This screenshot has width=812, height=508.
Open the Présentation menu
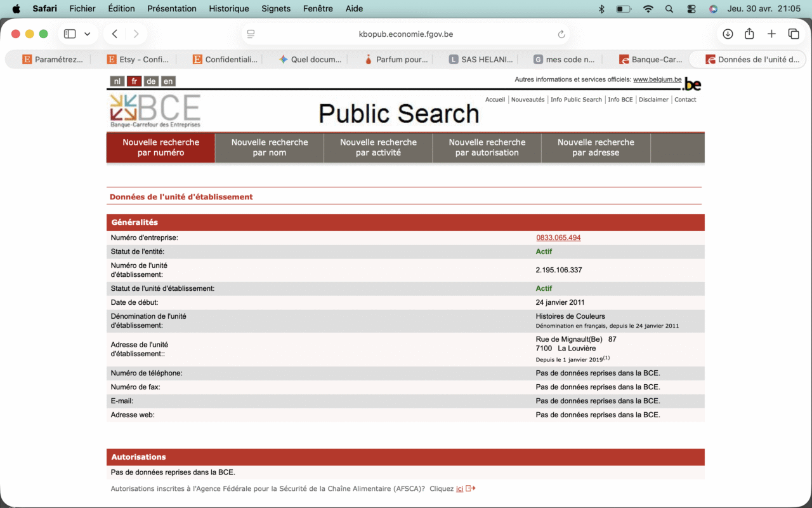172,8
